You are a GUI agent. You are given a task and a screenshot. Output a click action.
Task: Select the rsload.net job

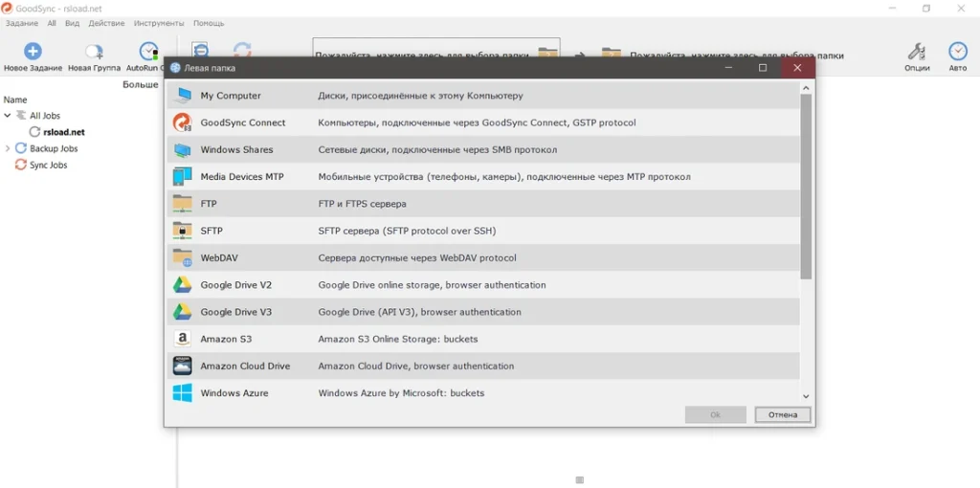point(63,132)
